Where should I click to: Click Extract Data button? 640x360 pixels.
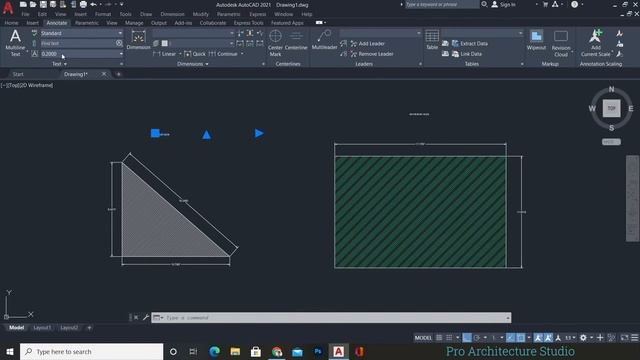[470, 43]
